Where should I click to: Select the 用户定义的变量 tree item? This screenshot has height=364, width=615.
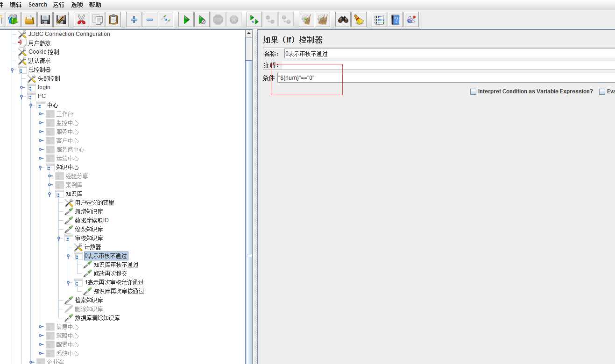click(94, 203)
